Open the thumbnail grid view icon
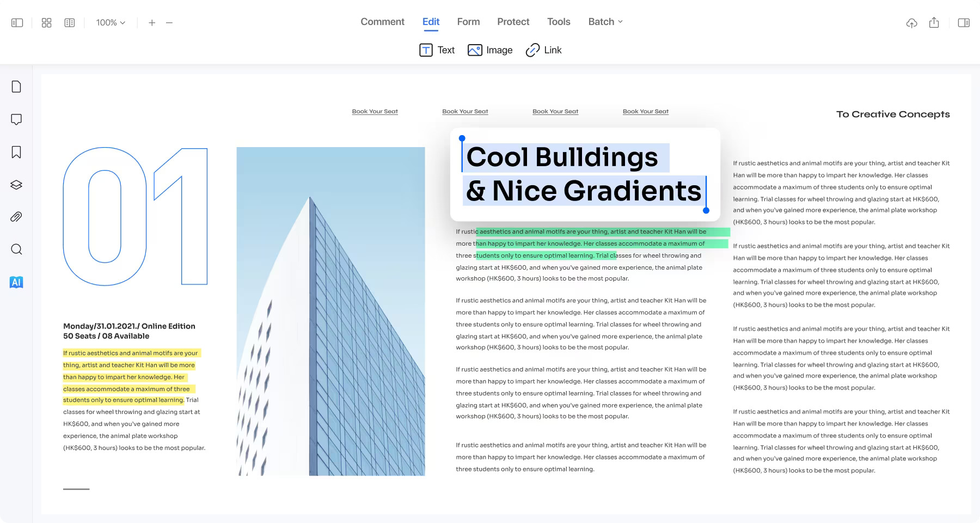The height and width of the screenshot is (523, 980). tap(47, 23)
